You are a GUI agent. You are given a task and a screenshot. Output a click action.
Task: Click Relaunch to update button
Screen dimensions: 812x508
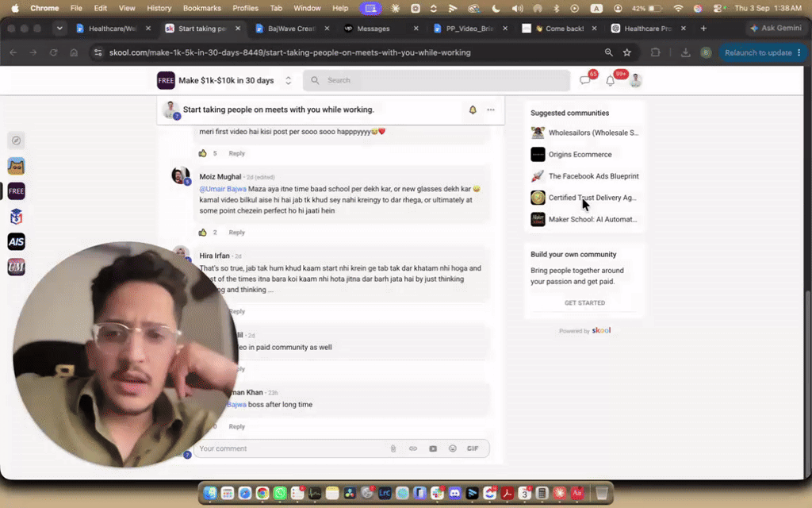point(763,52)
